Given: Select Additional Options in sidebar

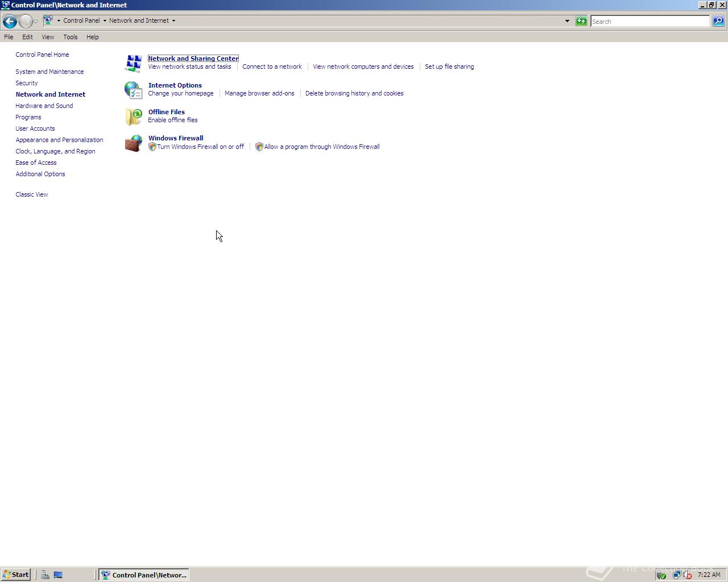Looking at the screenshot, I should [x=40, y=174].
